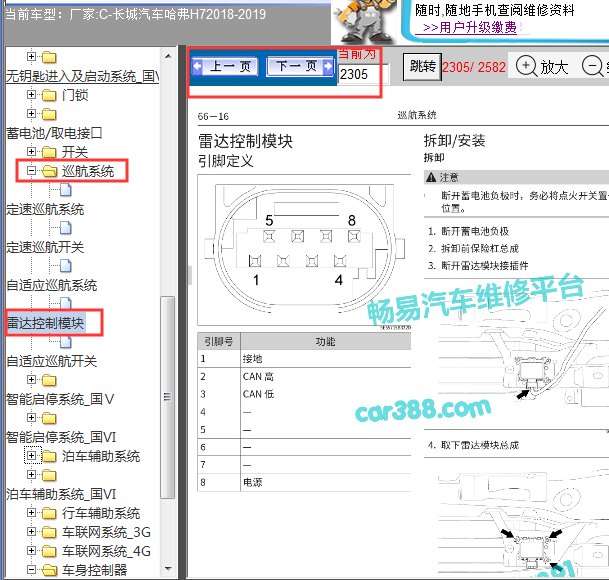Click the 车联网系统_4G folder icon
The width and height of the screenshot is (609, 580).
[x=49, y=552]
